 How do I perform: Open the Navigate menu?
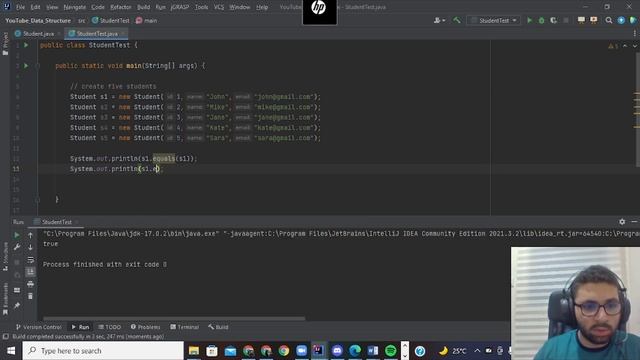[75, 7]
